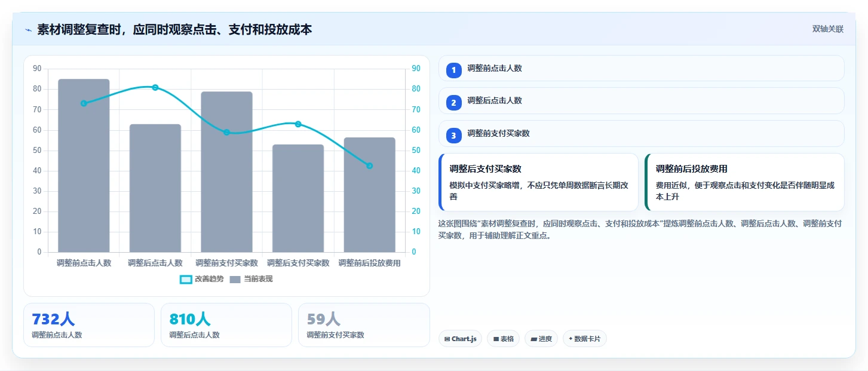Click the trend line point over 调整前支付买家数 bar
Image resolution: width=868 pixels, height=371 pixels.
point(226,132)
